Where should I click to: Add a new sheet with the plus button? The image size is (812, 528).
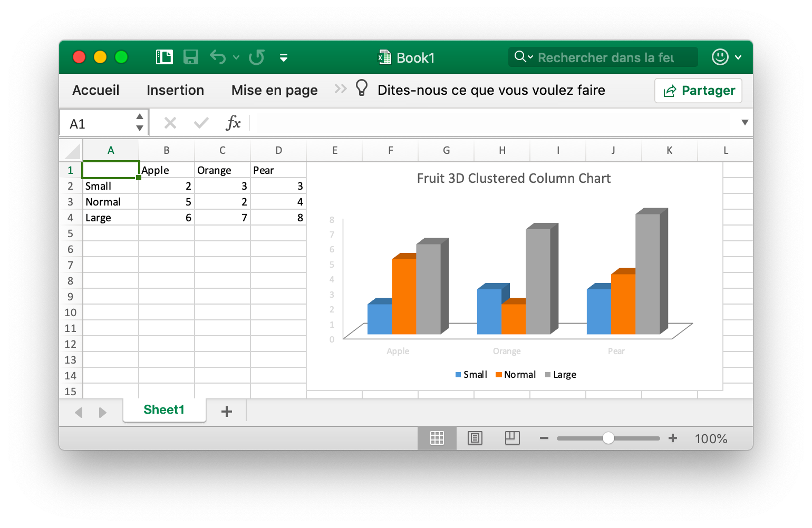[x=227, y=411]
